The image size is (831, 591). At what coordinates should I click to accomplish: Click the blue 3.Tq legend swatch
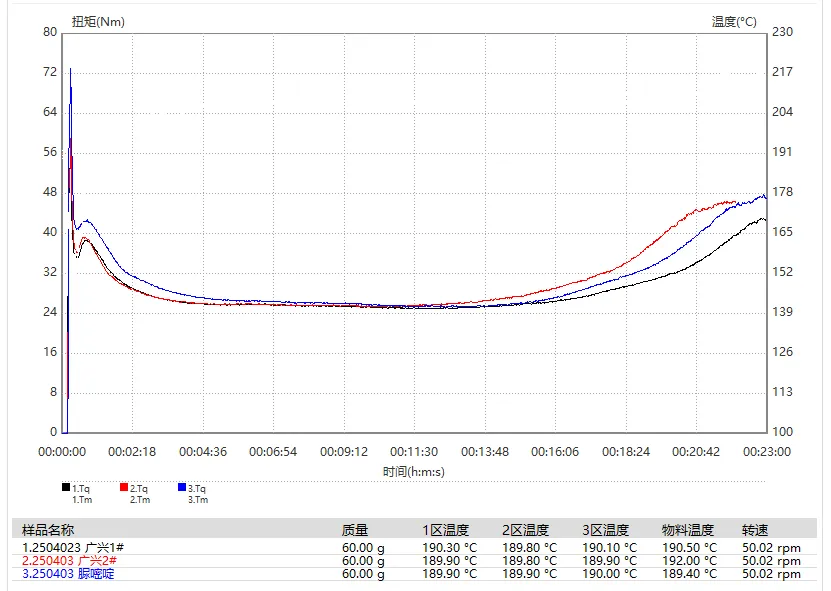[182, 488]
